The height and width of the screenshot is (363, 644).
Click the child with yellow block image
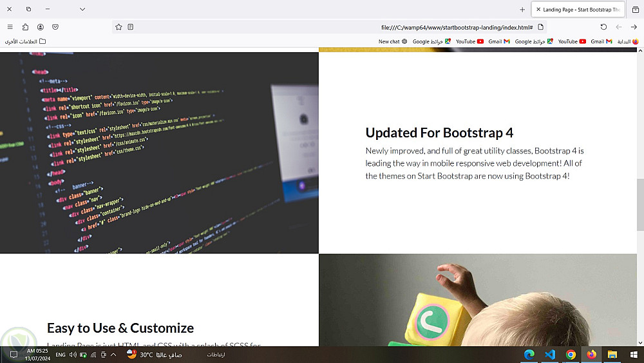point(478,300)
